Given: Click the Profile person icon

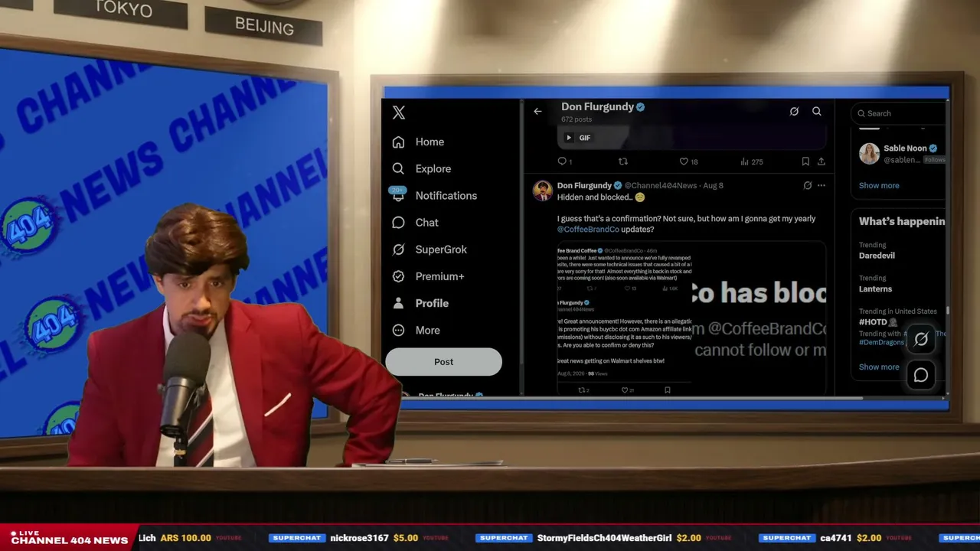Looking at the screenshot, I should pyautogui.click(x=398, y=303).
